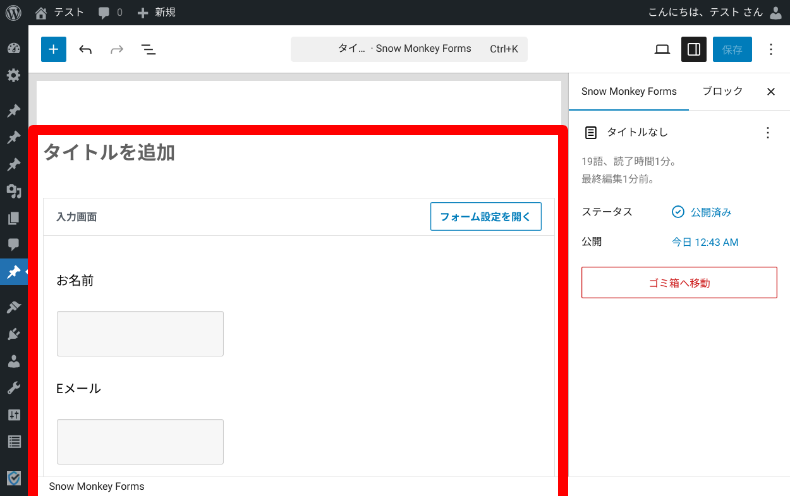Open Comments icon in admin sidebar
The width and height of the screenshot is (790, 496).
coord(14,244)
